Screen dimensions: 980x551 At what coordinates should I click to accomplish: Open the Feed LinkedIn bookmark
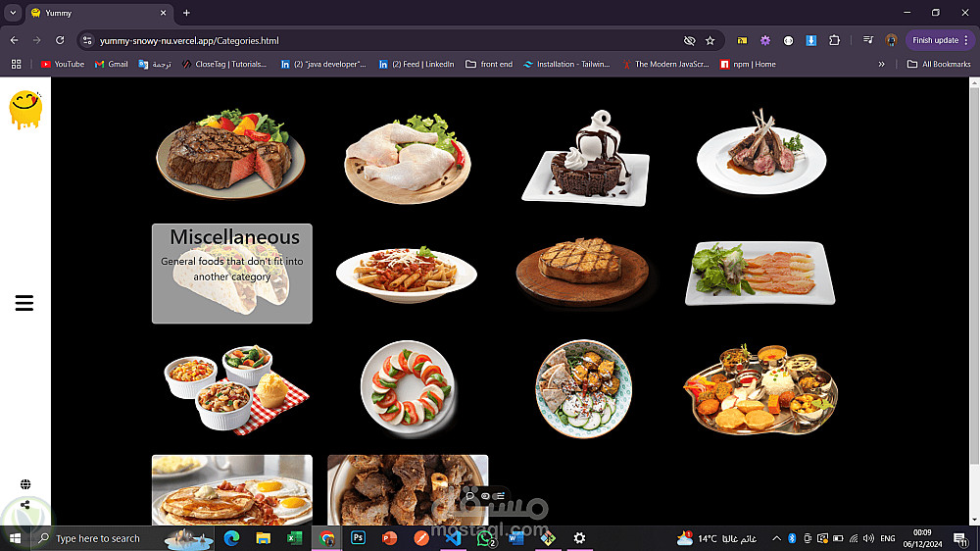pyautogui.click(x=416, y=64)
